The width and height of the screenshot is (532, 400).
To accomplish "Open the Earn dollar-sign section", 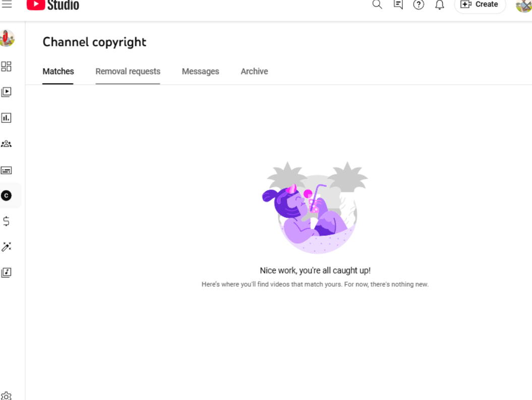I will click(7, 221).
